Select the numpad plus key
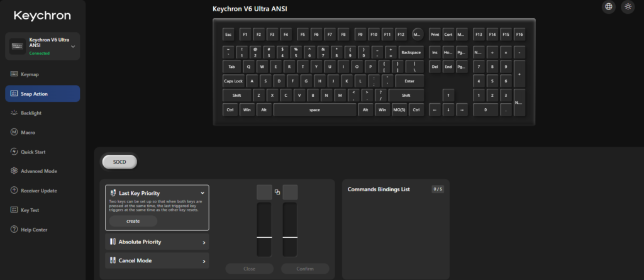 click(x=519, y=74)
